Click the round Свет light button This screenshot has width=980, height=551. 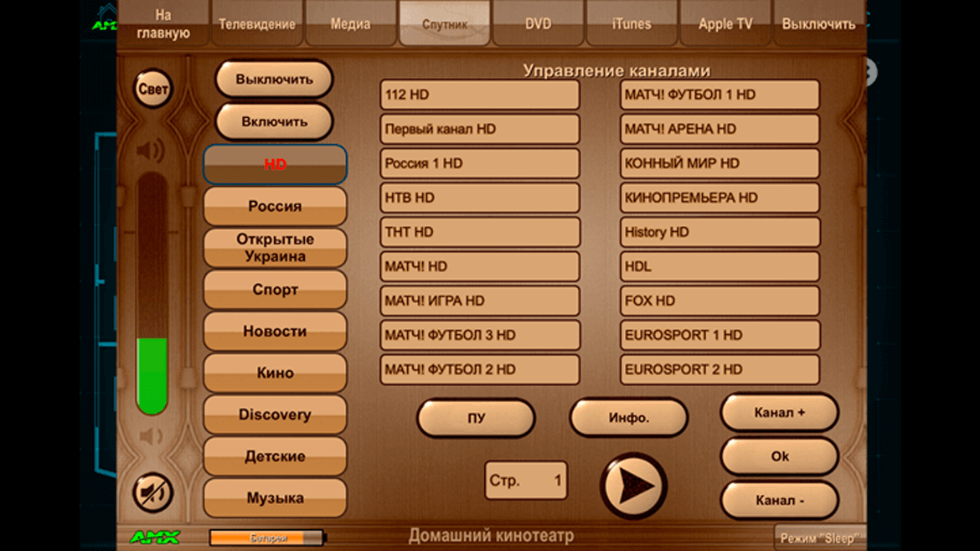pyautogui.click(x=152, y=89)
